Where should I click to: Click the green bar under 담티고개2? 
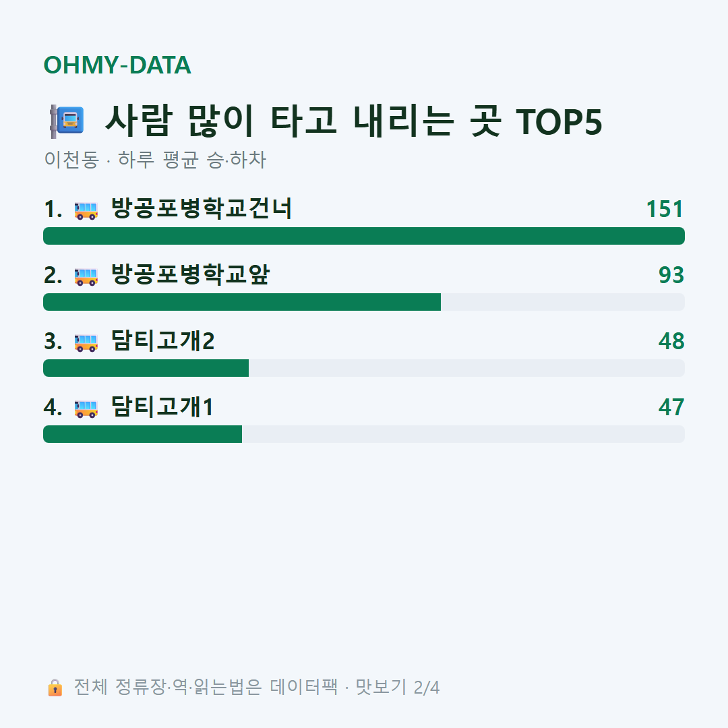coord(146,368)
